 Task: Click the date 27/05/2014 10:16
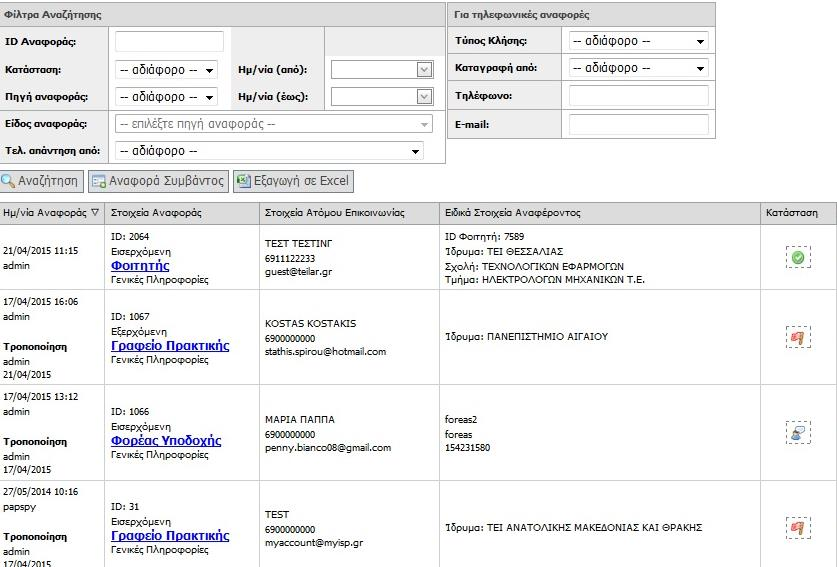(41, 492)
